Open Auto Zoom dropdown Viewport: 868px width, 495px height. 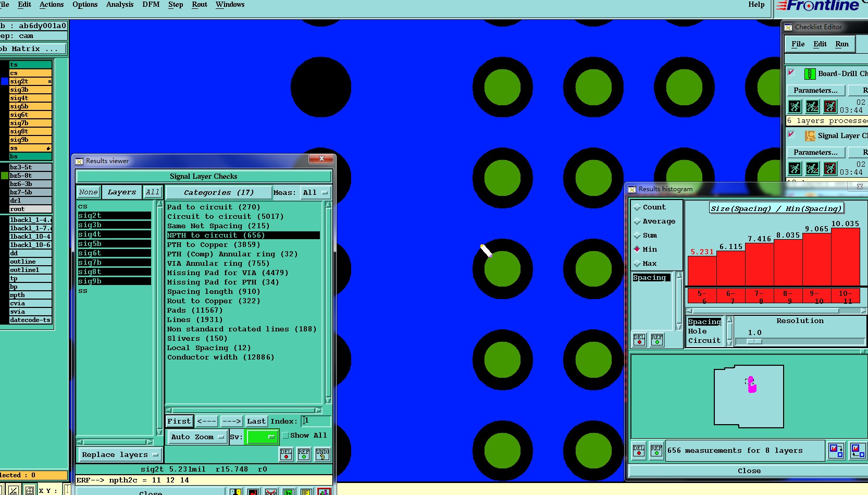[197, 437]
